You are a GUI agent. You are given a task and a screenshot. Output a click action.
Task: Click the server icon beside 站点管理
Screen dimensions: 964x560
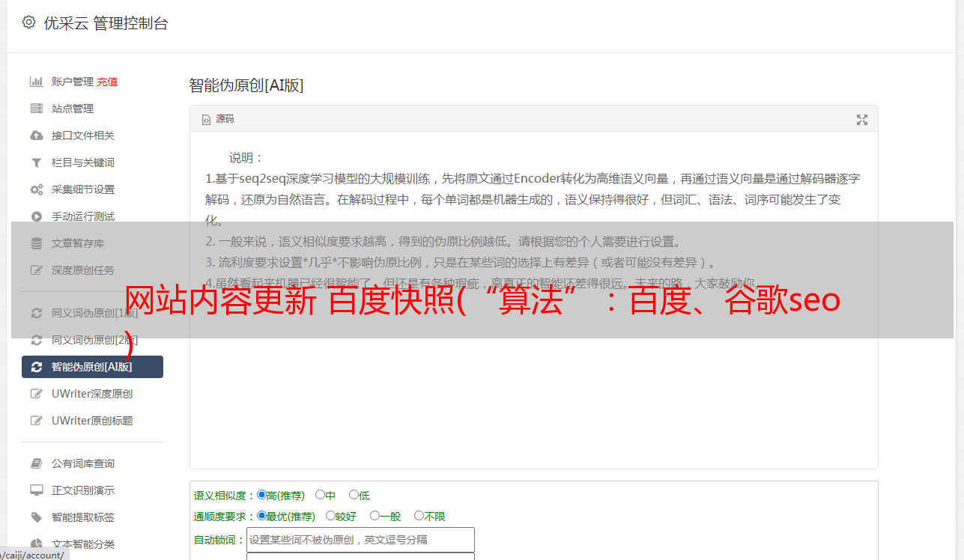click(x=36, y=109)
